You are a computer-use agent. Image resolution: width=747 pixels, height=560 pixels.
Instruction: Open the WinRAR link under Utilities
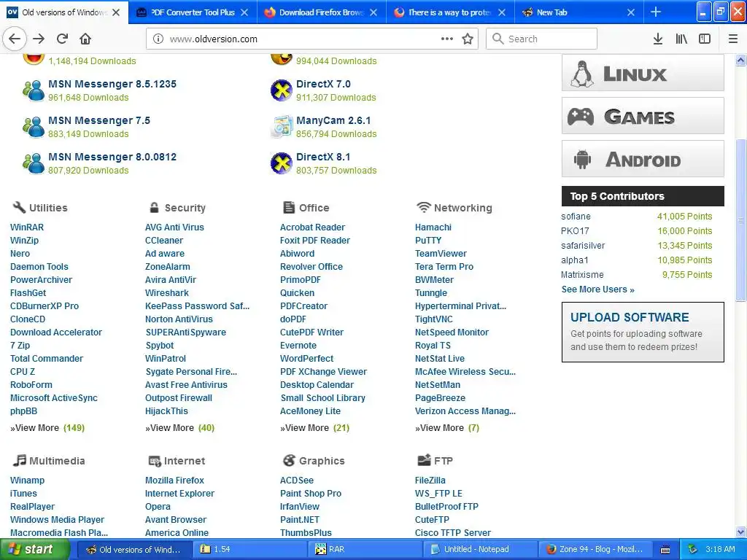(x=27, y=227)
